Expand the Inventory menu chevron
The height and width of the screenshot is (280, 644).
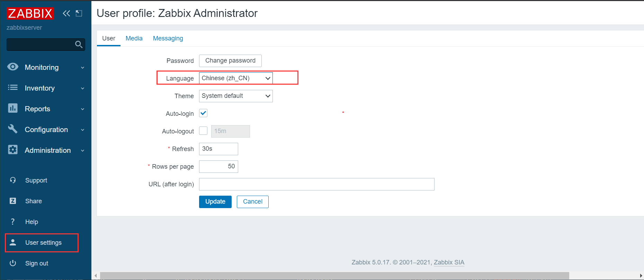click(82, 88)
